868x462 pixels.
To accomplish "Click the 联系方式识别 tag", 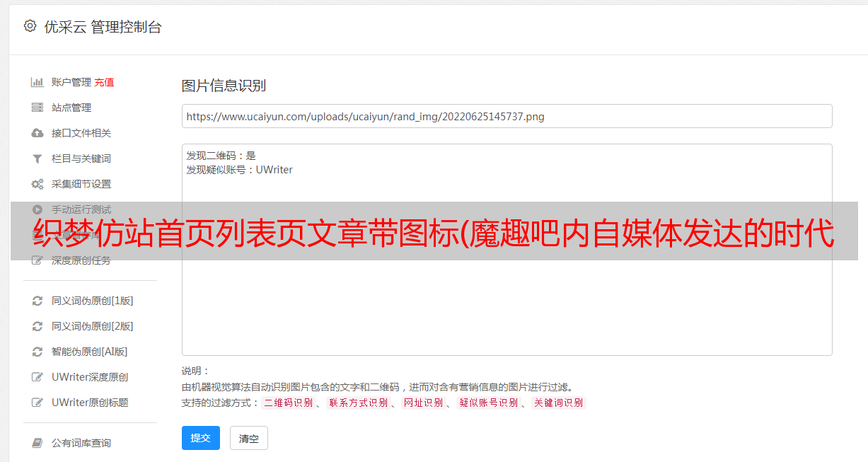I will (358, 403).
